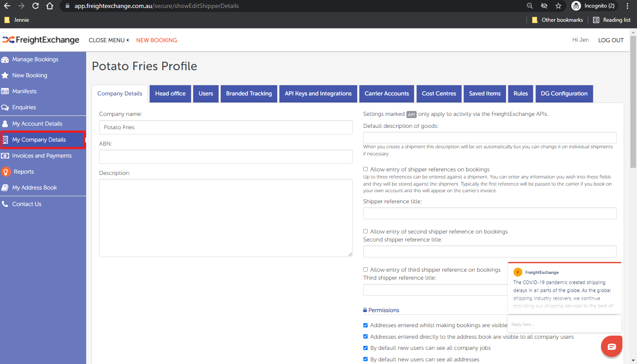Open the Reading list icon
637x364 pixels.
[596, 20]
